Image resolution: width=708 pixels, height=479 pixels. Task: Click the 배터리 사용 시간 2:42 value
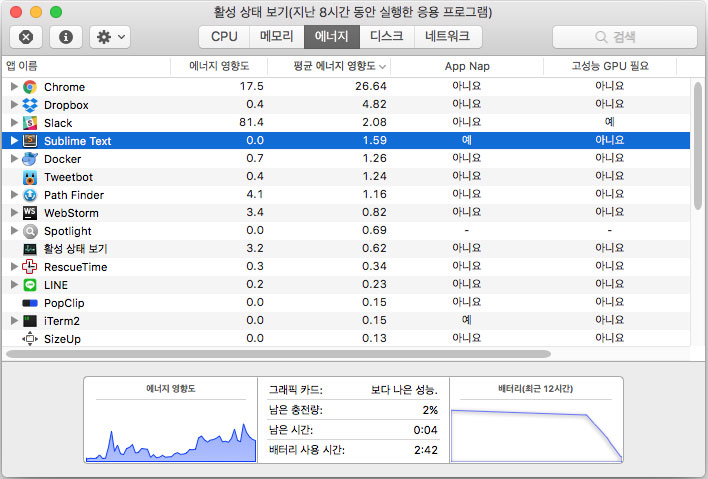pos(425,450)
